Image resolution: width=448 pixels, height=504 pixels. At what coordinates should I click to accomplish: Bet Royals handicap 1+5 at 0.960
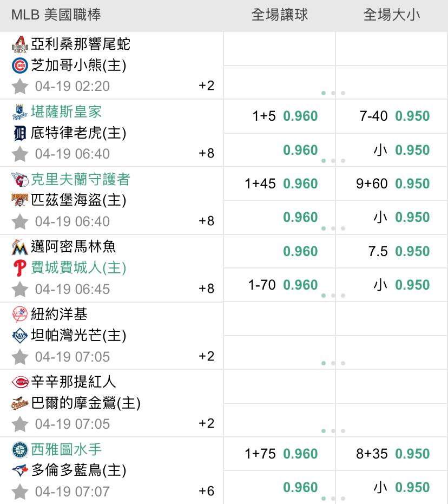coord(279,116)
